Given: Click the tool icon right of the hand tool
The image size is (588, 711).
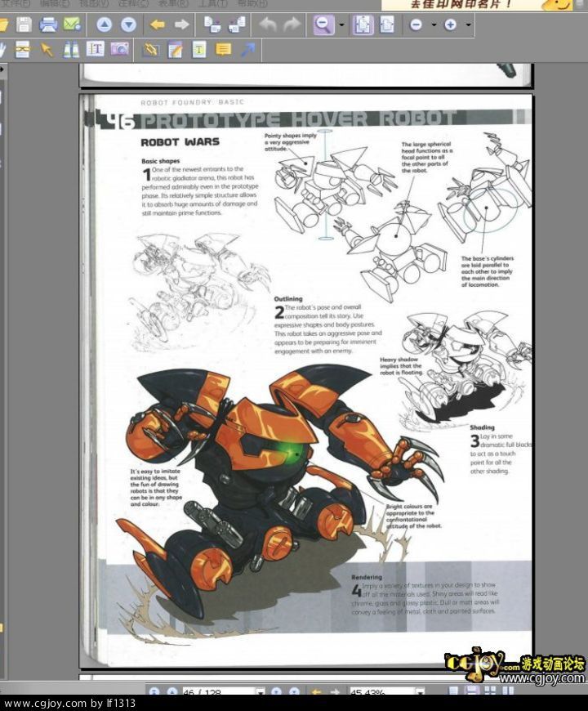Looking at the screenshot, I should pos(23,49).
